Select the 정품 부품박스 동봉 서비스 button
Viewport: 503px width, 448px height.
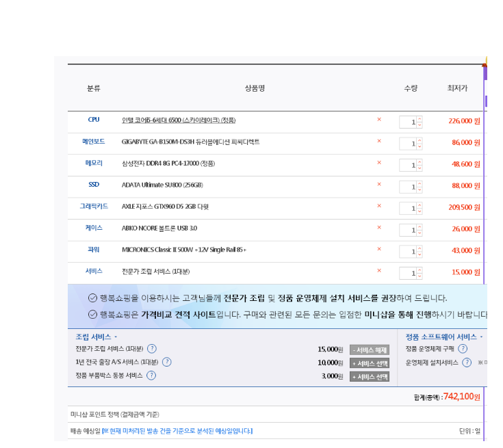[x=369, y=376]
